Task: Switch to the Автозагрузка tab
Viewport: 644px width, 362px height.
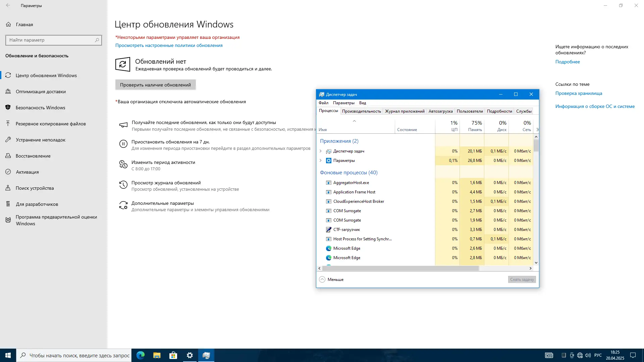Action: [x=440, y=111]
